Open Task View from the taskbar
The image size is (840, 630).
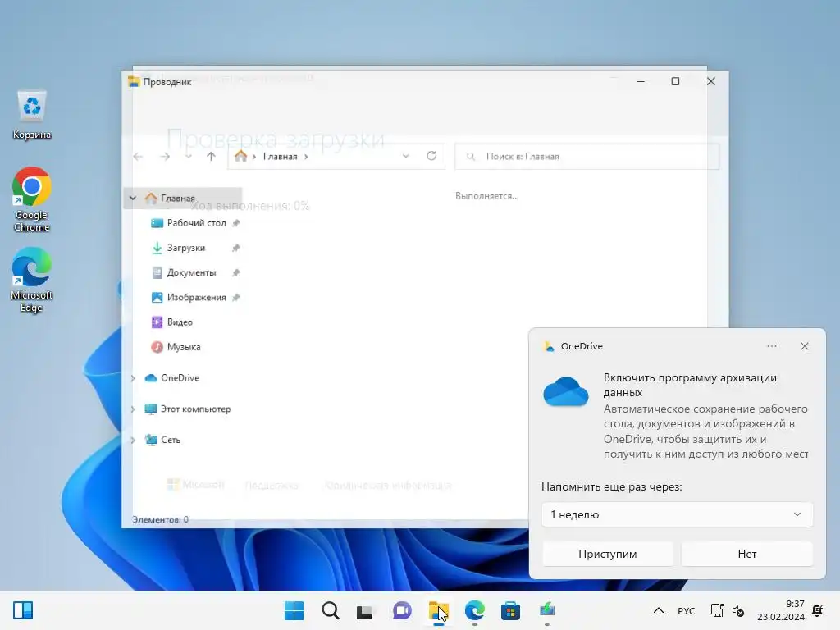tap(365, 610)
